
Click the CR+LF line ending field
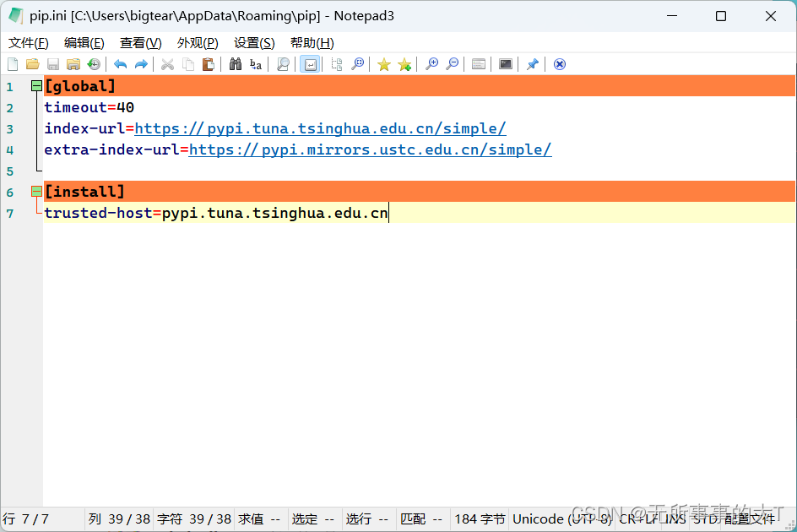pos(639,519)
